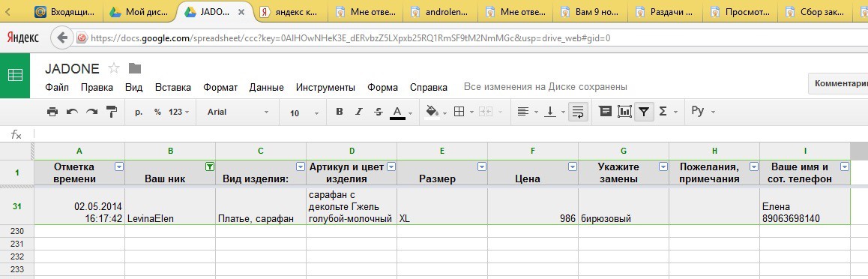Open the Справка menu
Image resolution: width=868 pixels, height=279 pixels.
click(429, 88)
